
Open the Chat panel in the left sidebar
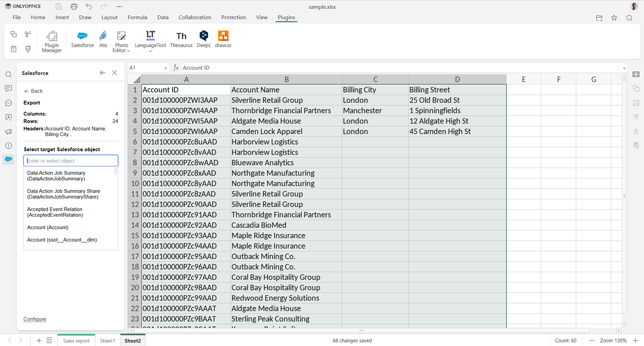click(8, 103)
